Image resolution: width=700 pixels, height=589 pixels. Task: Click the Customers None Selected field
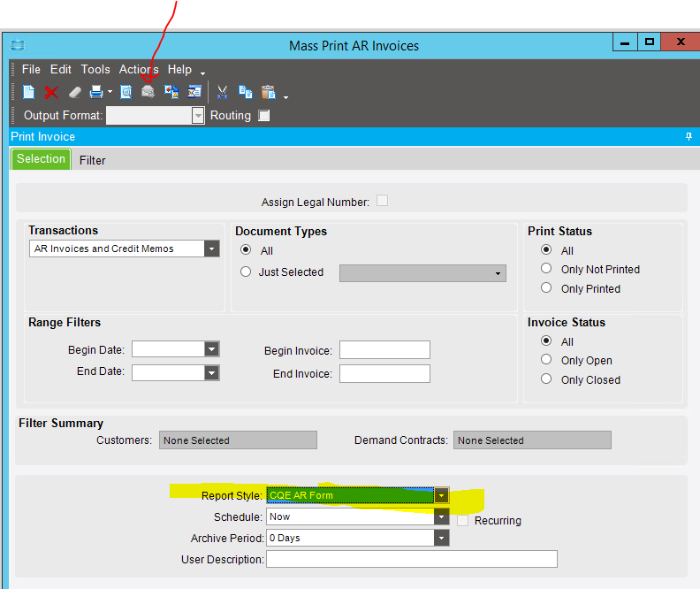[238, 440]
